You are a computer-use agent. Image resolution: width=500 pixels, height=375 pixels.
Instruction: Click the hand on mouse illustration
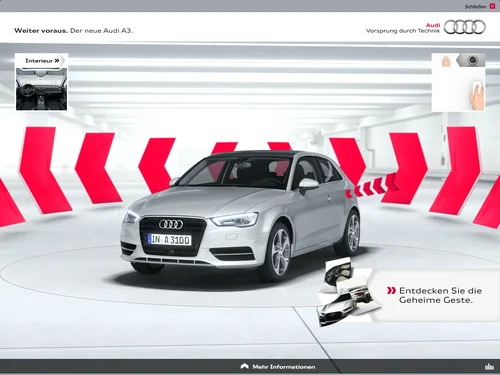coord(477,95)
